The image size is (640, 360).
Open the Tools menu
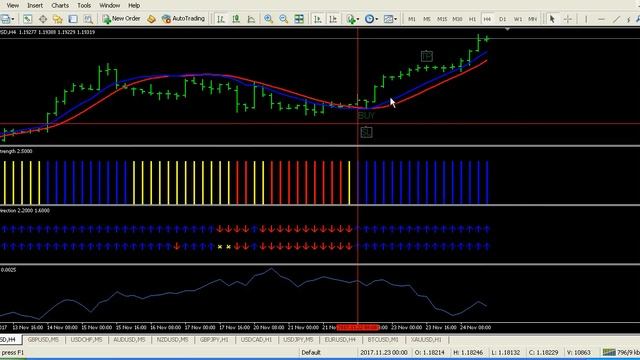[84, 5]
